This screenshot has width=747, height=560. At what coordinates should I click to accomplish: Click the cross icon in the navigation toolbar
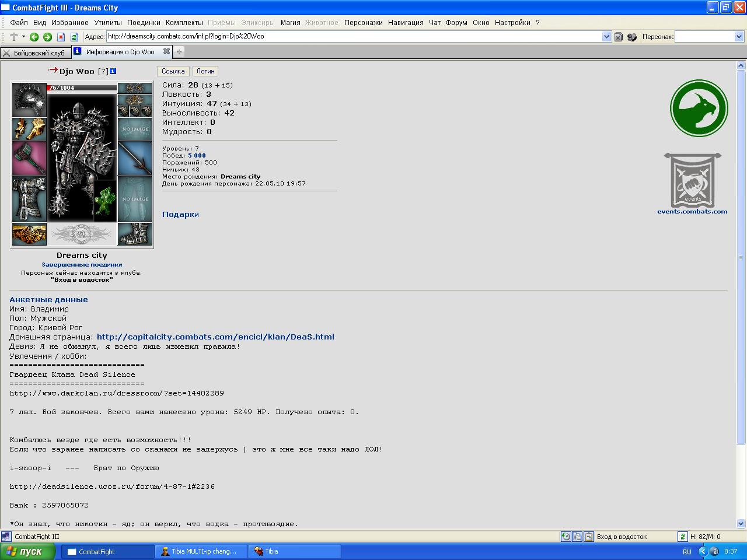pyautogui.click(x=14, y=37)
